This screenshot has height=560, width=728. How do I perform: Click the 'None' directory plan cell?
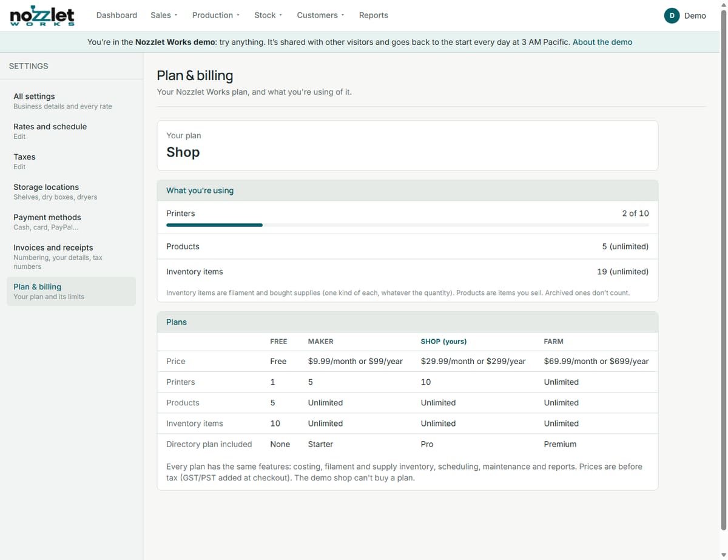280,444
